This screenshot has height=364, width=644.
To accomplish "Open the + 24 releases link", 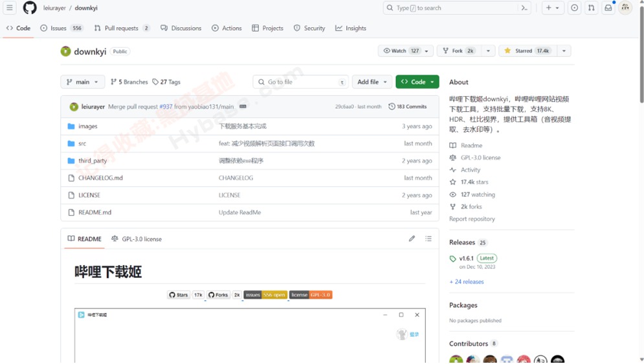I will click(x=467, y=282).
